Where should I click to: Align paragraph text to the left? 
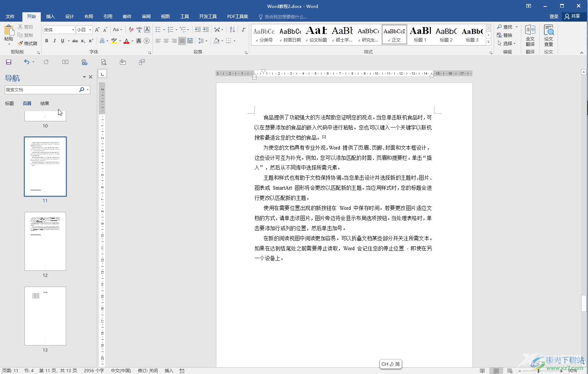point(158,41)
